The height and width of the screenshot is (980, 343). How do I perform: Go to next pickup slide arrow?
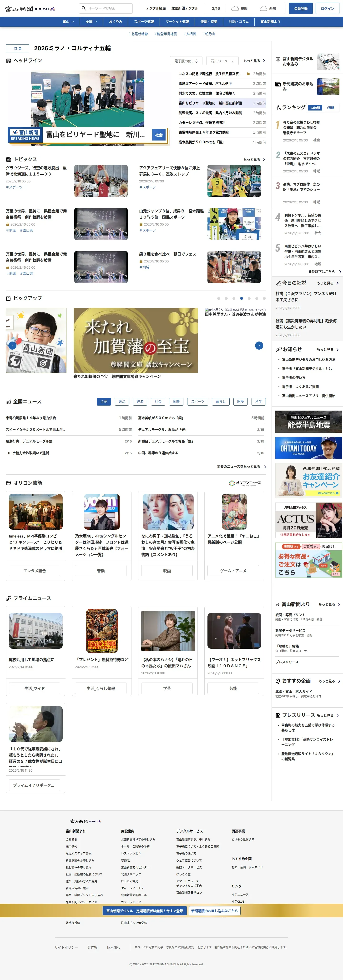tap(259, 345)
